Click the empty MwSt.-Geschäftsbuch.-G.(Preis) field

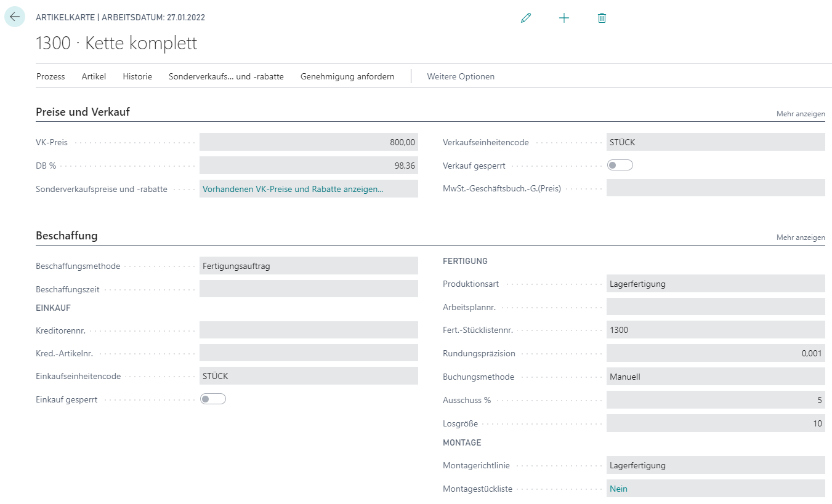click(716, 188)
